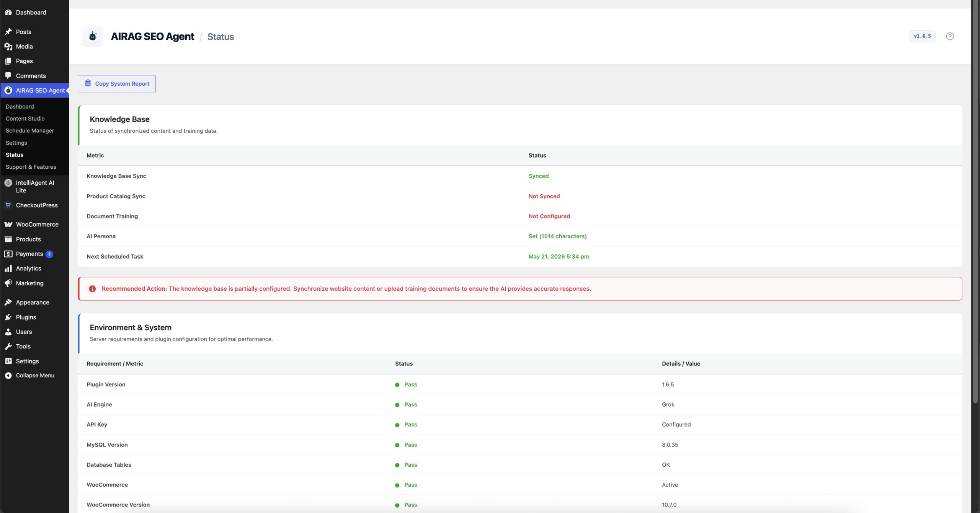This screenshot has width=980, height=513.
Task: Click the Marketing megaphone icon
Action: click(8, 283)
